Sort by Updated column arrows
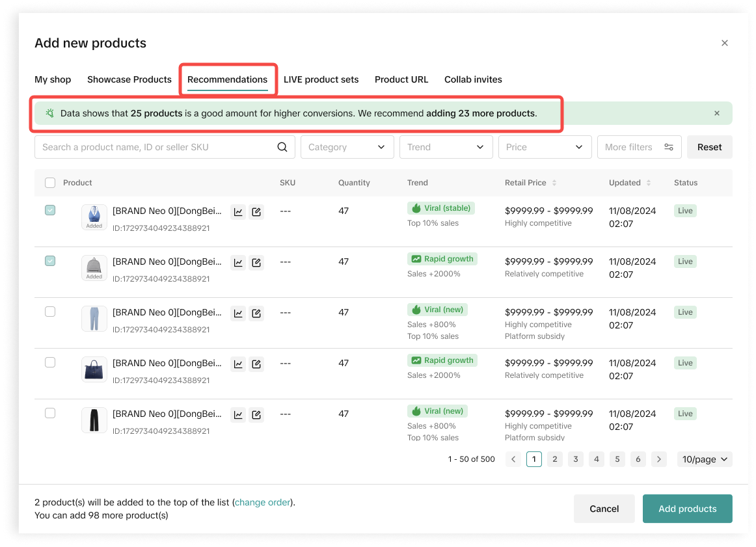Screen dimensions: 756x547 point(649,183)
